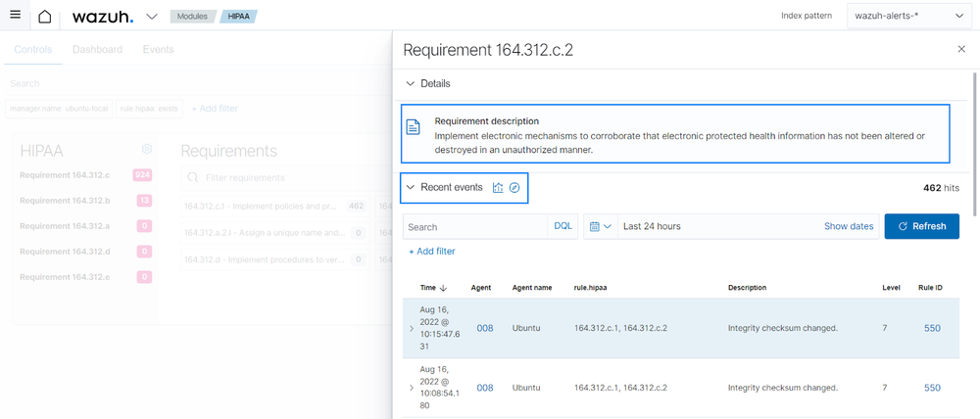Viewport: 980px width, 419px height.
Task: Click the flyout vertical scrollbar
Action: [x=973, y=144]
